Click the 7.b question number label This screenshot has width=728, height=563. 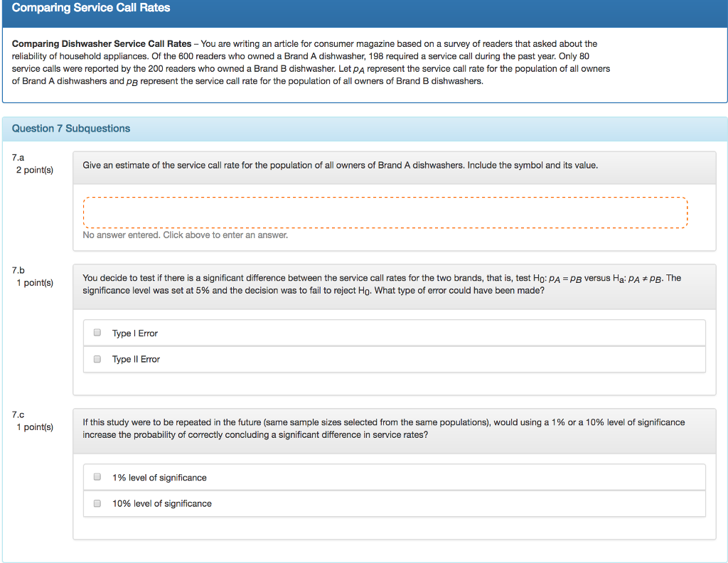18,270
